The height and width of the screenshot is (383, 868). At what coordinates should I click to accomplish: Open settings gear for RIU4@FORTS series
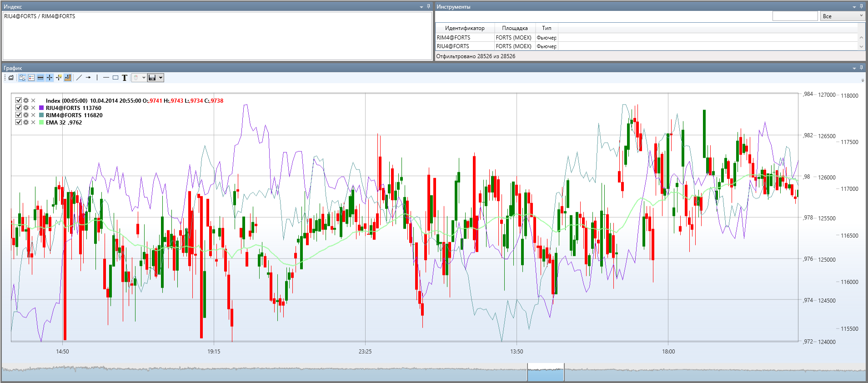[26, 108]
